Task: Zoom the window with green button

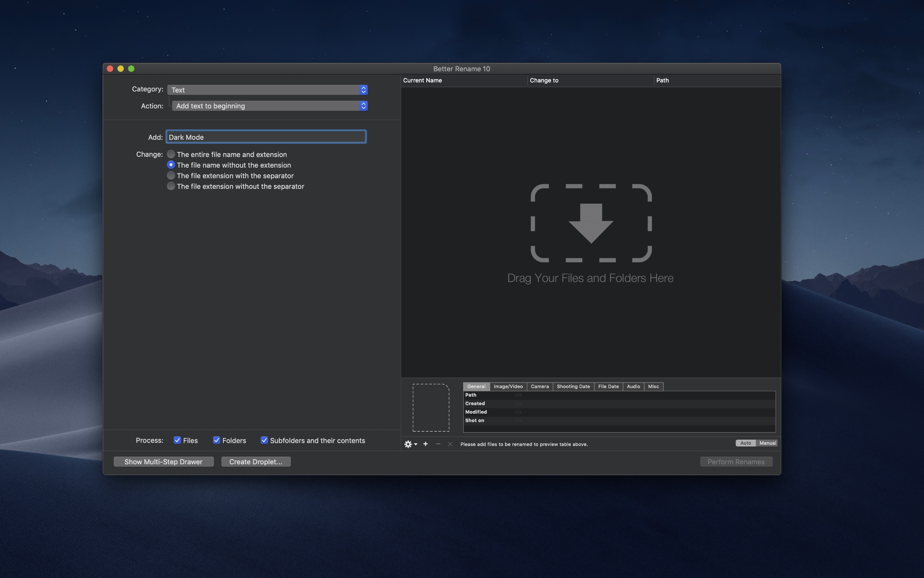Action: 131,68
